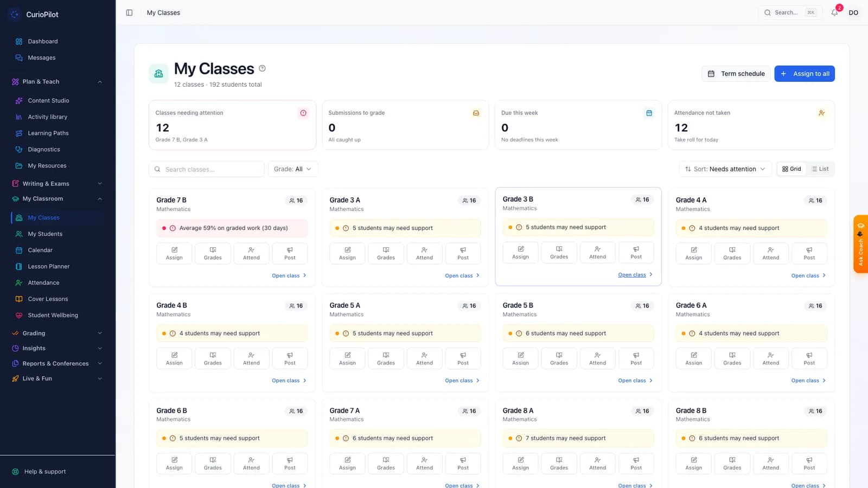
Task: Open Grades in the Grade 5 B card
Action: [559, 358]
